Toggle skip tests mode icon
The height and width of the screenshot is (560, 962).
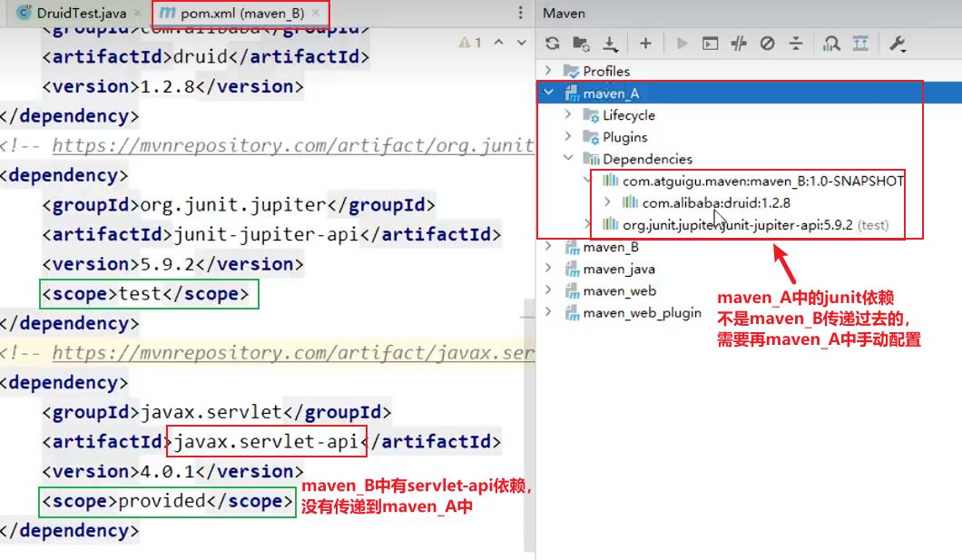point(767,44)
